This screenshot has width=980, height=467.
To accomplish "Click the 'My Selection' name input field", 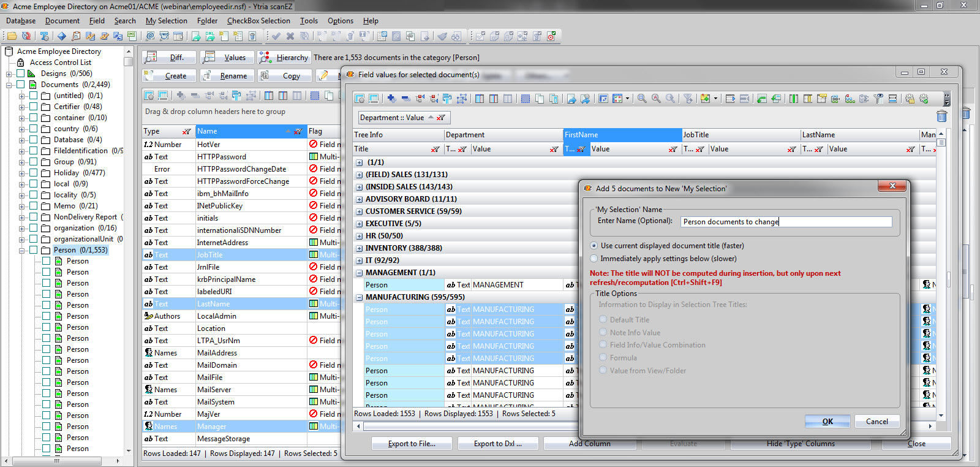I will [786, 222].
